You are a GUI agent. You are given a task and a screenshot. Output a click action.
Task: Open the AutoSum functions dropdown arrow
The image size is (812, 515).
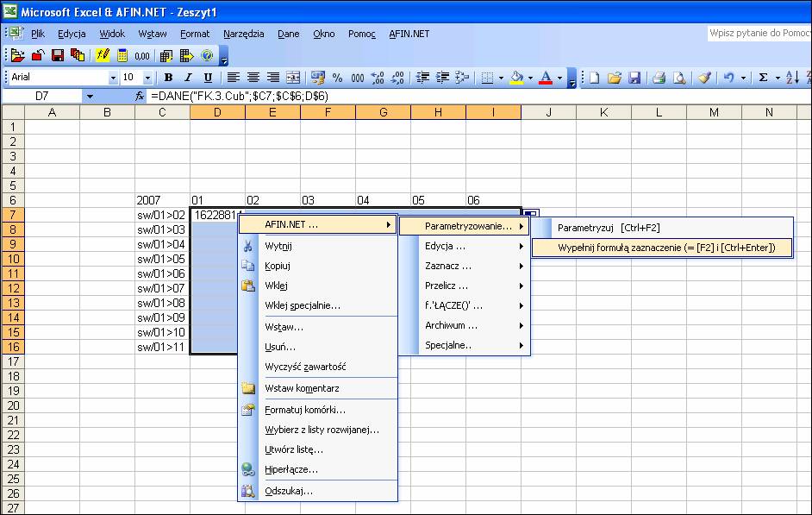point(778,78)
